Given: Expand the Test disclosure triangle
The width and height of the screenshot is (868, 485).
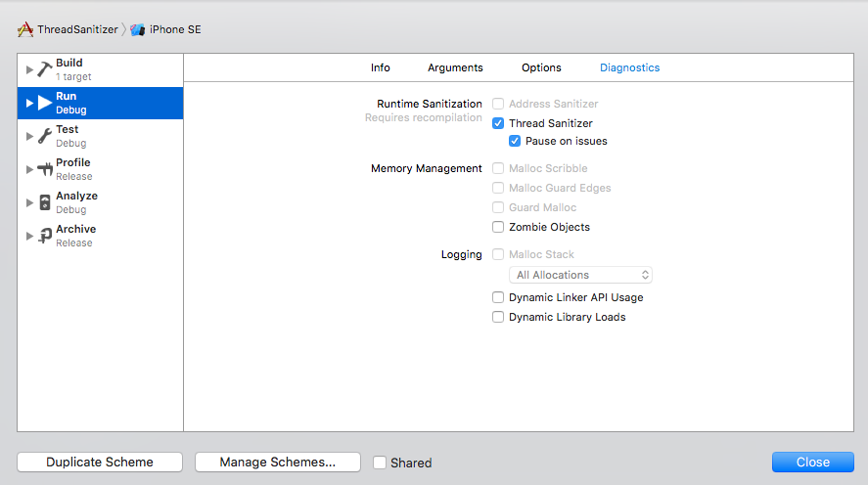Looking at the screenshot, I should (x=29, y=136).
